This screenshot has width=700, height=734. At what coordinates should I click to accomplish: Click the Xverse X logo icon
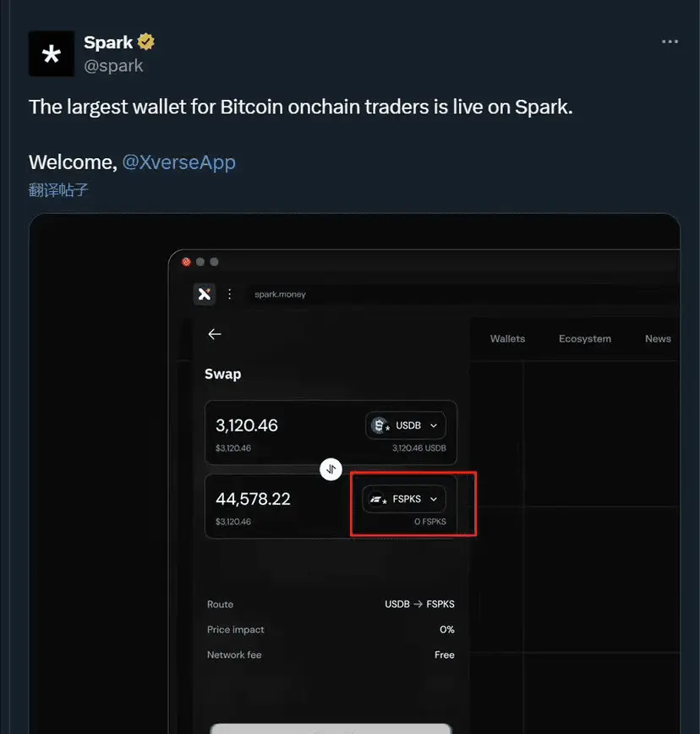click(x=205, y=294)
